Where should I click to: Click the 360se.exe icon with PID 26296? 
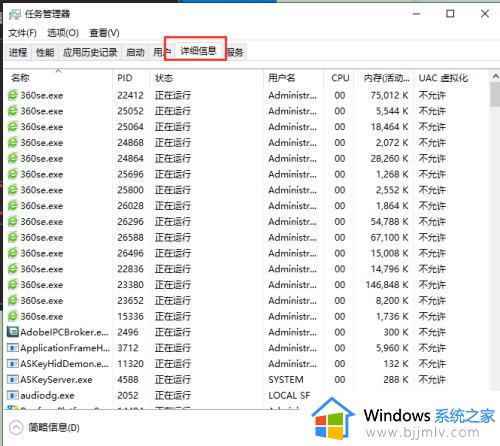point(13,221)
